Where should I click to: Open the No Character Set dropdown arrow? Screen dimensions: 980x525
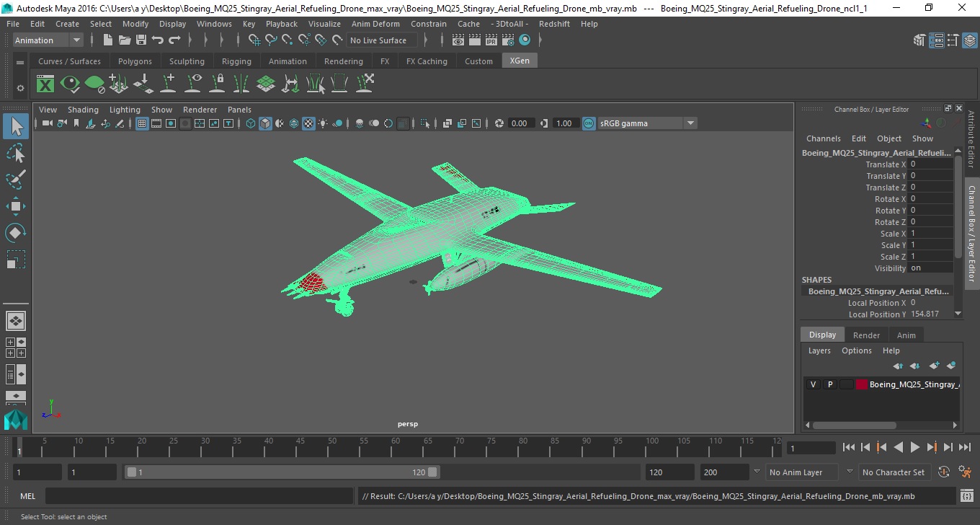(x=850, y=472)
